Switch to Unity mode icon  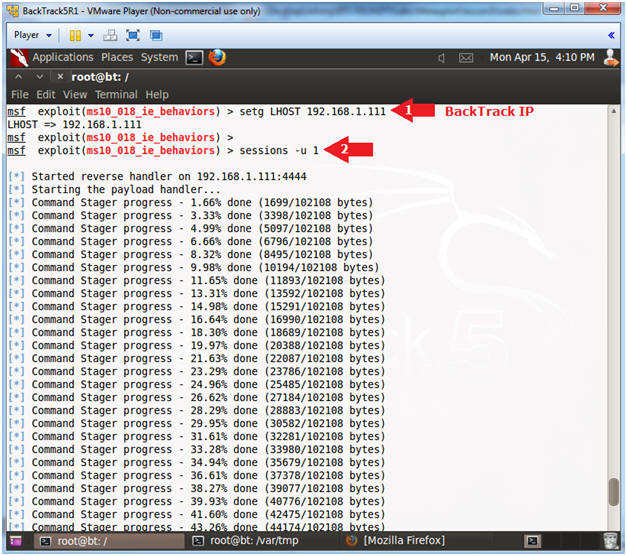[156, 36]
